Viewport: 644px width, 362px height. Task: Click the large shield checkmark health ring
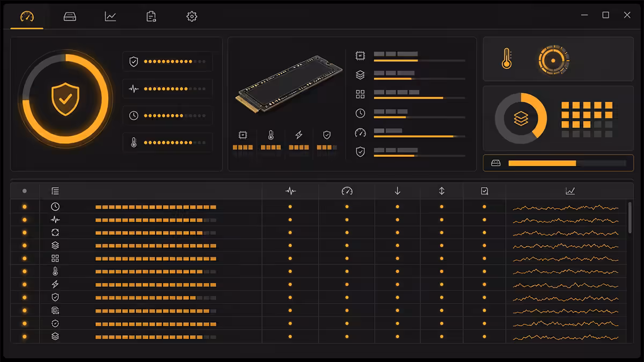click(65, 99)
